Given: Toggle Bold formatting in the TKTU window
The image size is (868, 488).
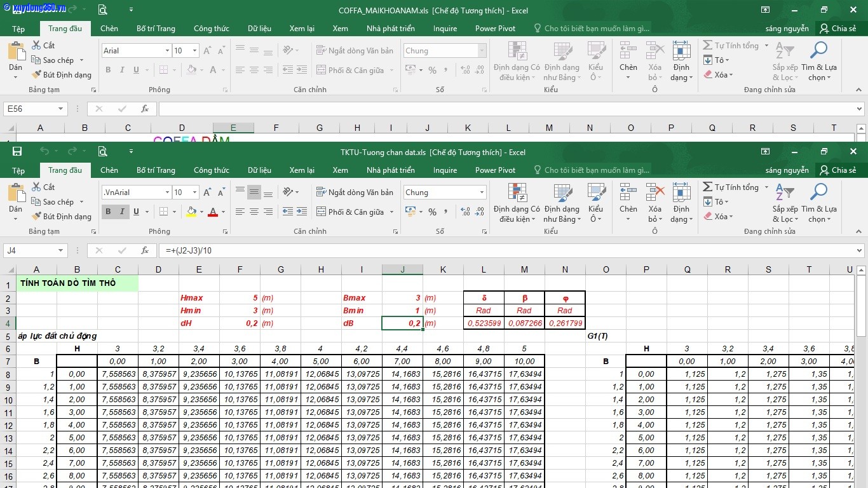Looking at the screenshot, I should click(108, 212).
